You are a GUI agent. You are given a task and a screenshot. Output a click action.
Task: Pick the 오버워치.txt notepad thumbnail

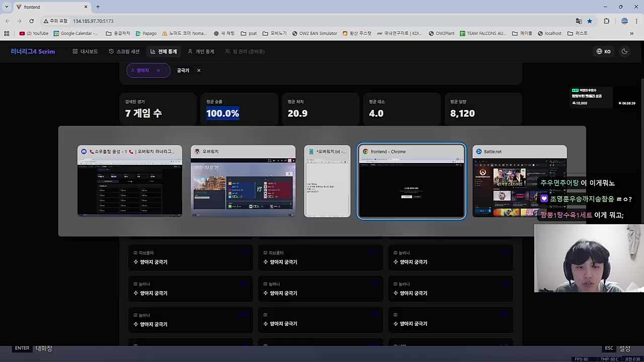(x=327, y=182)
